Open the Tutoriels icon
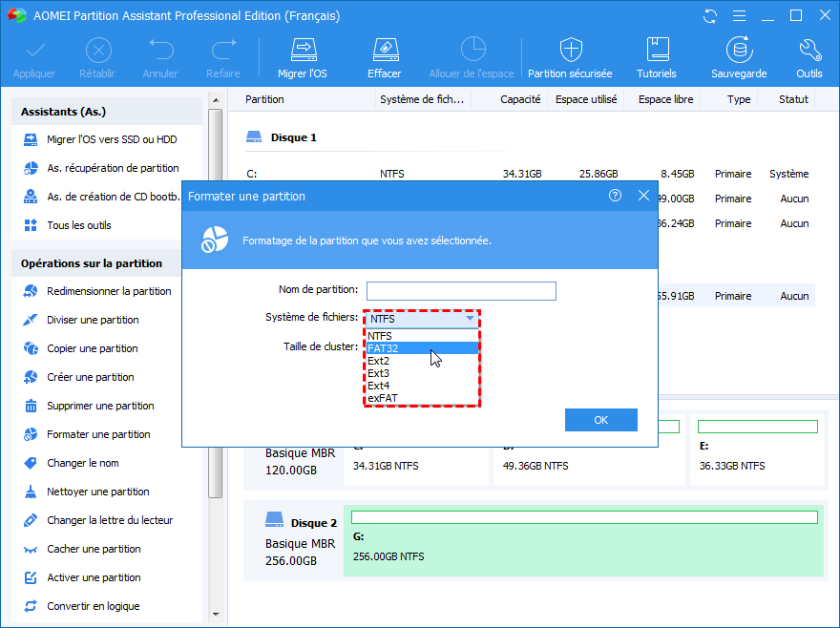This screenshot has width=840, height=628. tap(657, 58)
